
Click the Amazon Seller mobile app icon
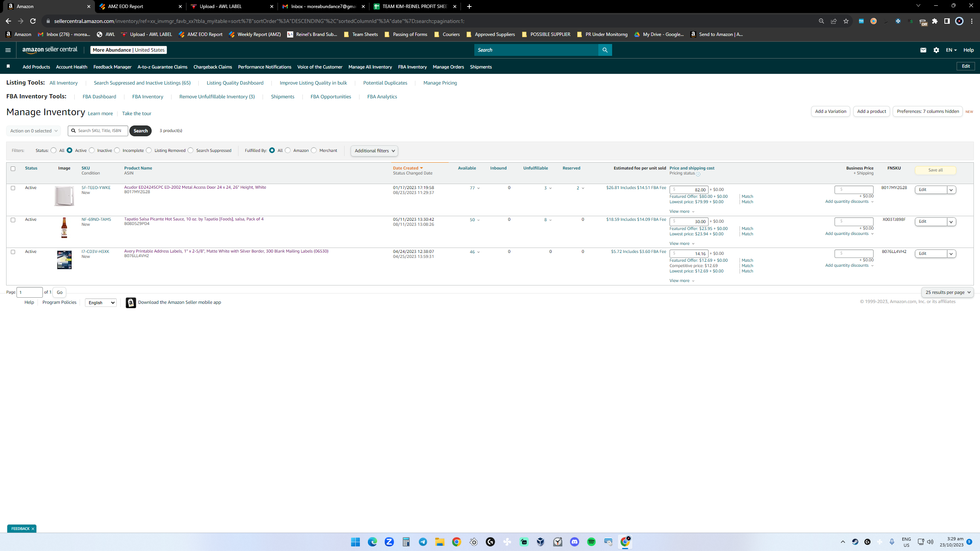(131, 302)
